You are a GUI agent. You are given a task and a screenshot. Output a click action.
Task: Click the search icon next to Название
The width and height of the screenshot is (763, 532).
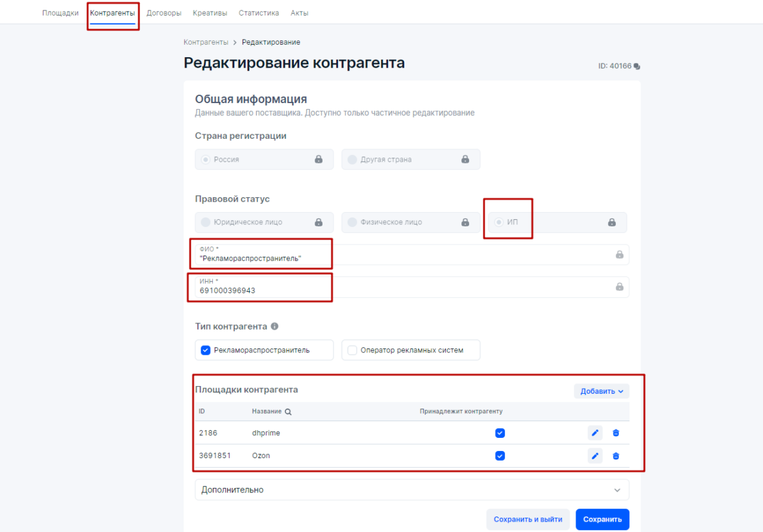(x=288, y=411)
